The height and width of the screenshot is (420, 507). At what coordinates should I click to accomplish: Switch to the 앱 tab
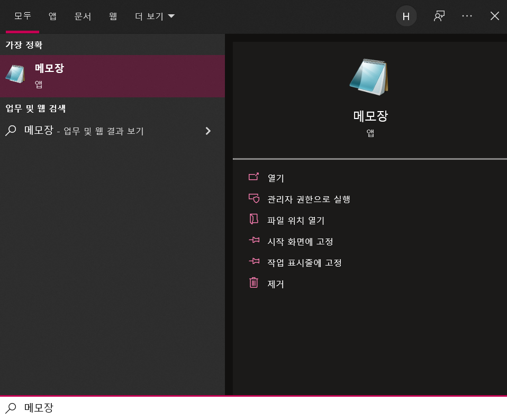[x=52, y=16]
